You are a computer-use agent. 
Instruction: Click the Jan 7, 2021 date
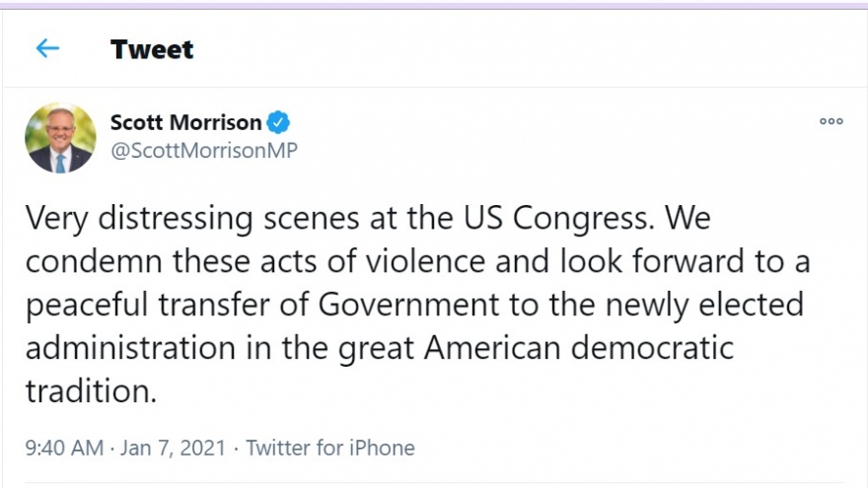coord(176,448)
